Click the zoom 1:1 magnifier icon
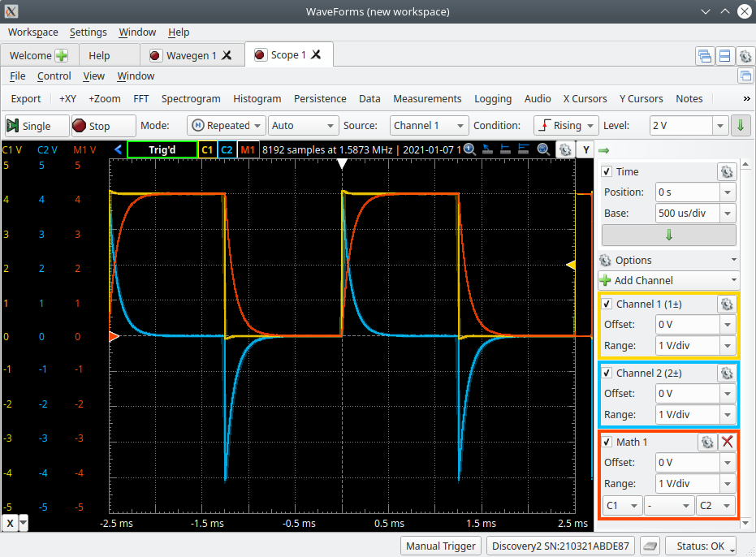 coord(469,149)
